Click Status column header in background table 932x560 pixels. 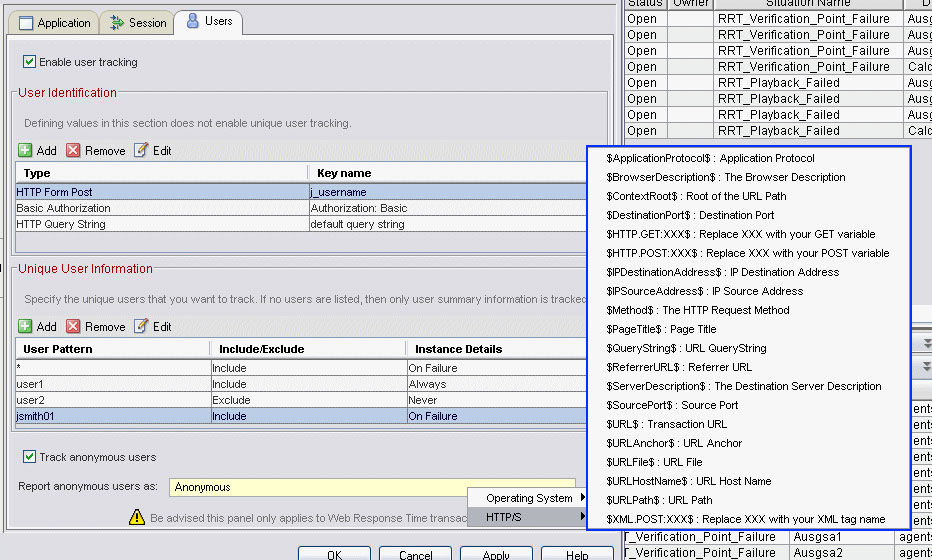click(646, 4)
